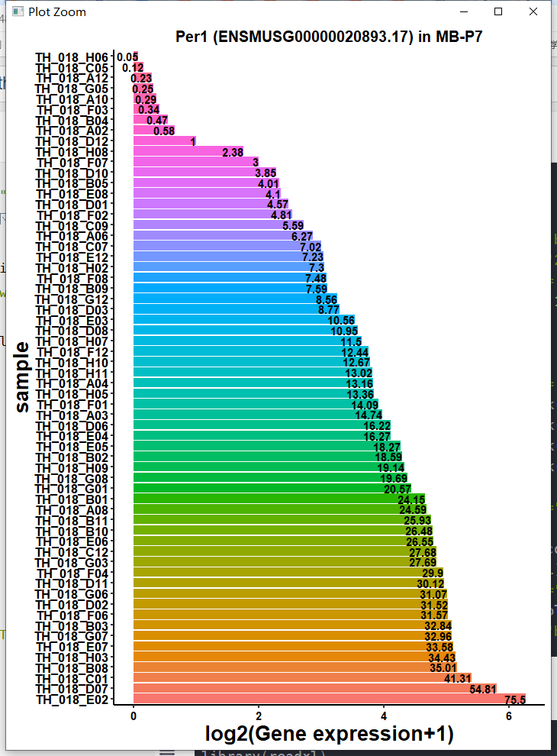
Task: Maximize the Plot Zoom window
Action: pos(499,11)
